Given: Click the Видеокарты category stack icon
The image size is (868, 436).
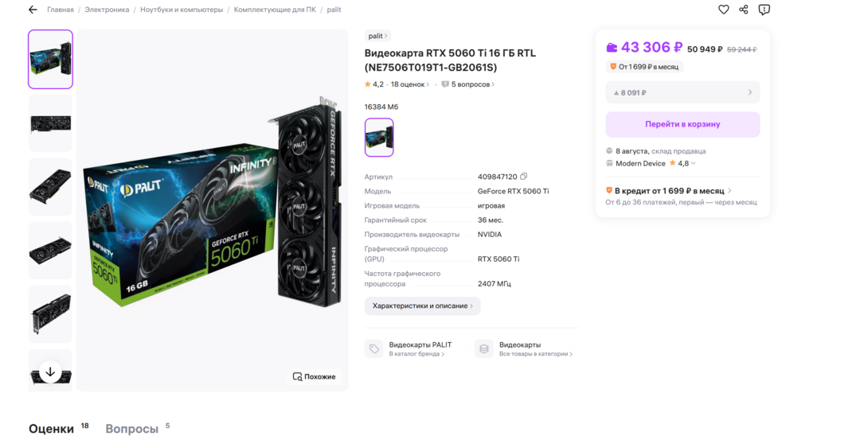Looking at the screenshot, I should click(x=483, y=348).
